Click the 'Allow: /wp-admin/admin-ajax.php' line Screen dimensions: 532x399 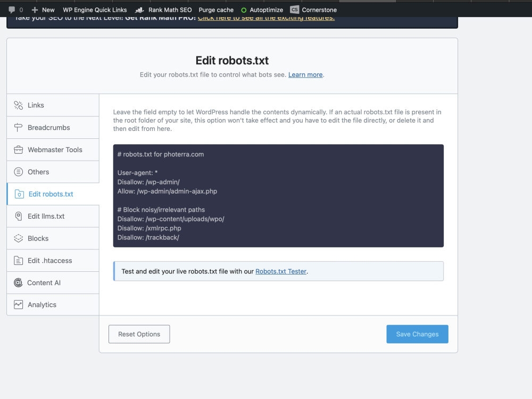point(167,192)
